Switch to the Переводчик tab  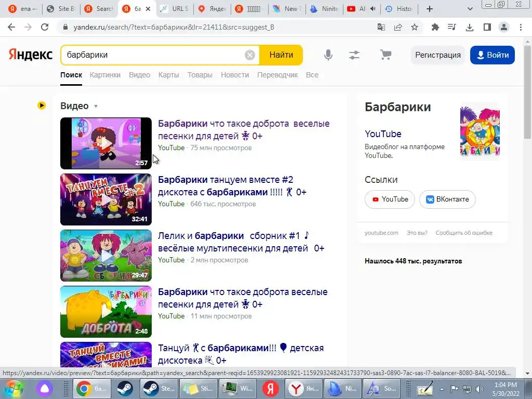click(277, 75)
